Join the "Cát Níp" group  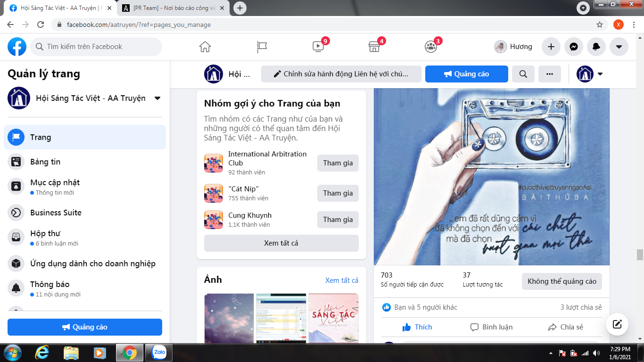[x=338, y=193]
